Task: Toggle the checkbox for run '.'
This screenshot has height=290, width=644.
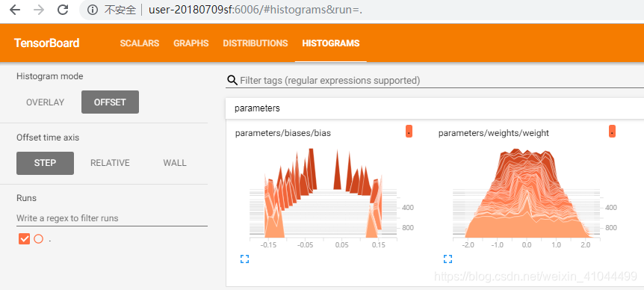Action: (24, 238)
